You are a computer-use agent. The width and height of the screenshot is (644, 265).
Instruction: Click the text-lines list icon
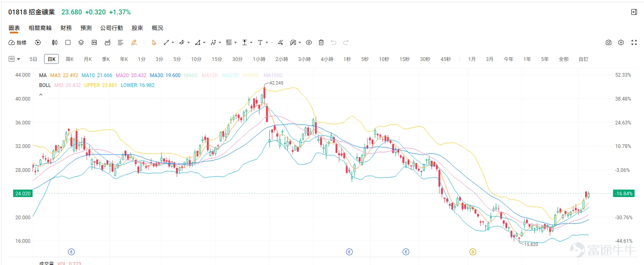[121, 42]
